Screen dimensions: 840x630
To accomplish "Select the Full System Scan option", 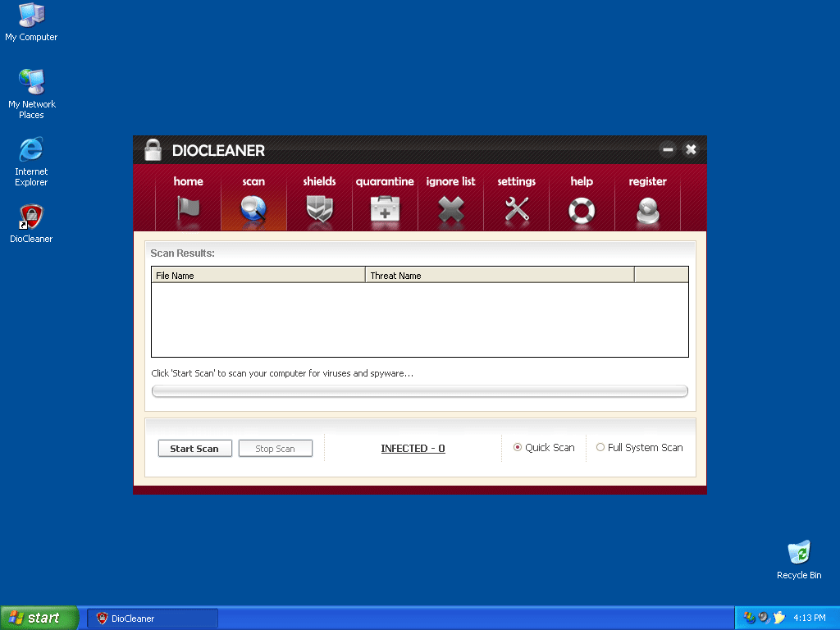I will coord(600,448).
